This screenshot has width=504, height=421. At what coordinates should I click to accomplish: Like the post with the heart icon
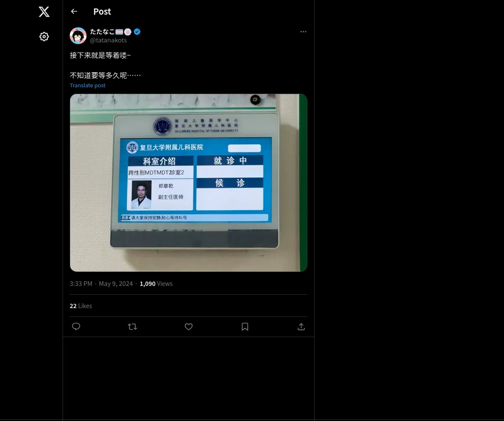click(189, 327)
